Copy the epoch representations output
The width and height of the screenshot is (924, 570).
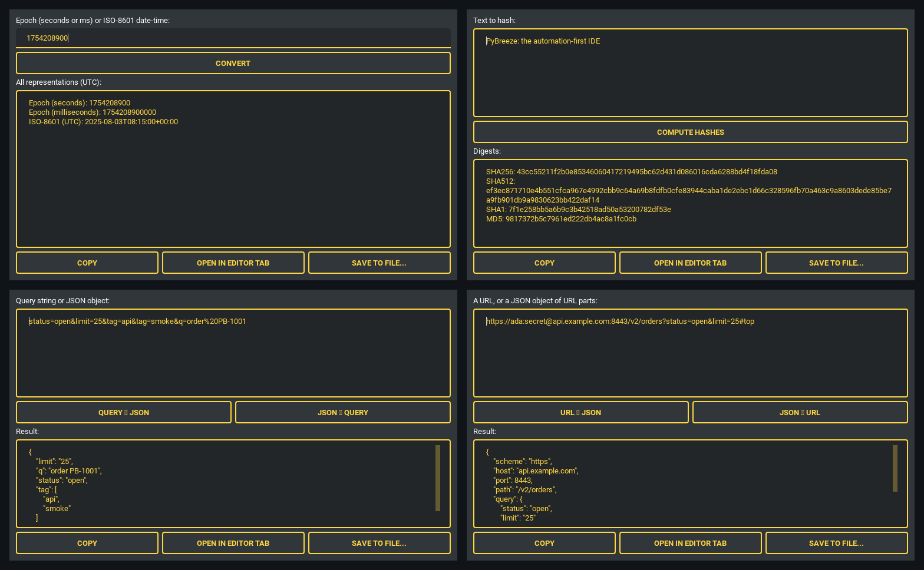click(x=87, y=263)
